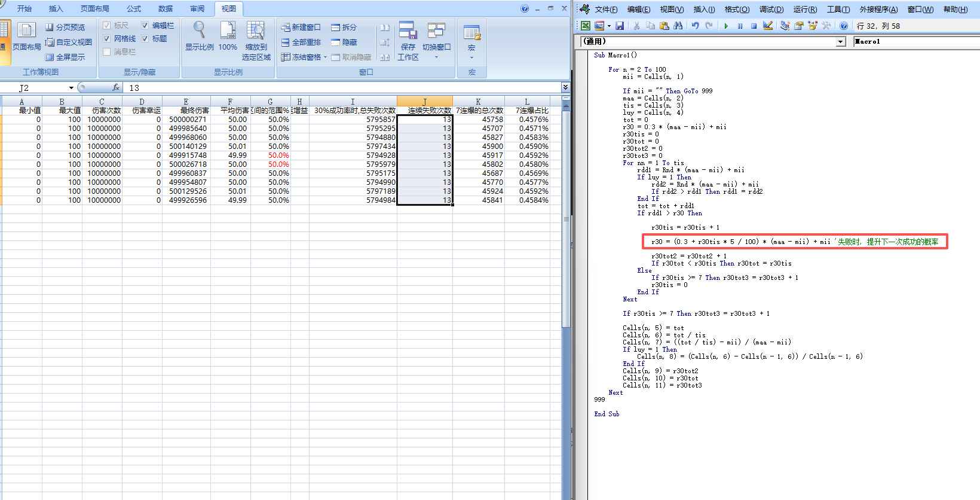980x500 pixels.
Task: Toggle the 消息栏 message bar checkbox
Action: tap(107, 52)
